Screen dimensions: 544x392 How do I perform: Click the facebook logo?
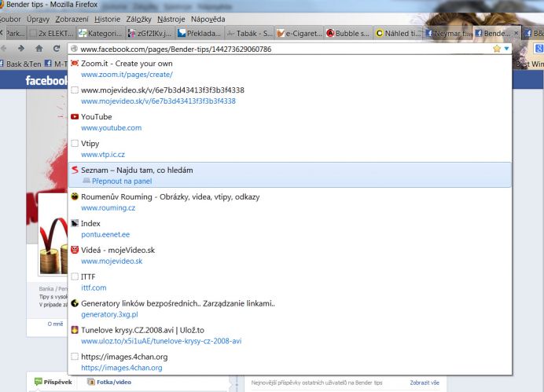pyautogui.click(x=46, y=80)
